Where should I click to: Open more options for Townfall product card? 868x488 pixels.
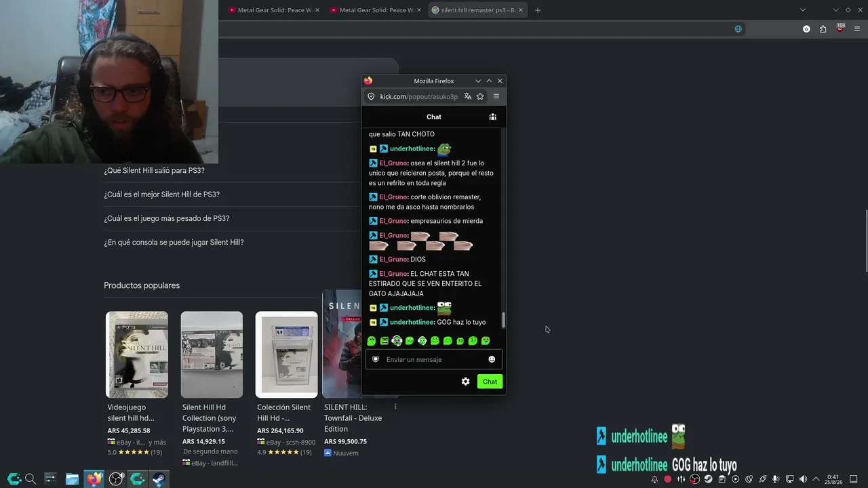[395, 407]
